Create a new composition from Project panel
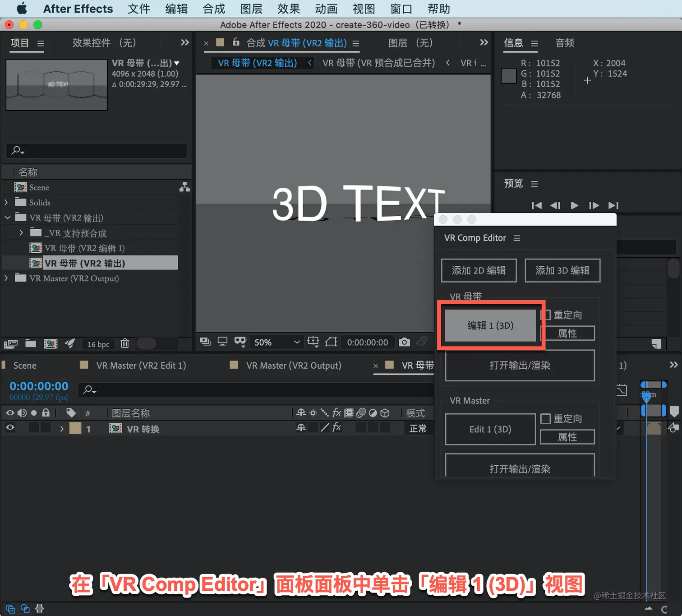 click(51, 344)
